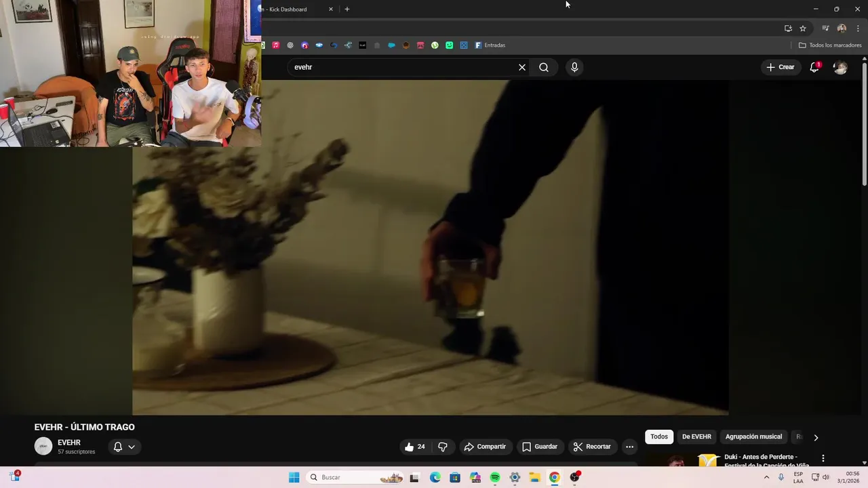
Task: Select the 'Agrupación musical' filter chip
Action: [x=753, y=437]
